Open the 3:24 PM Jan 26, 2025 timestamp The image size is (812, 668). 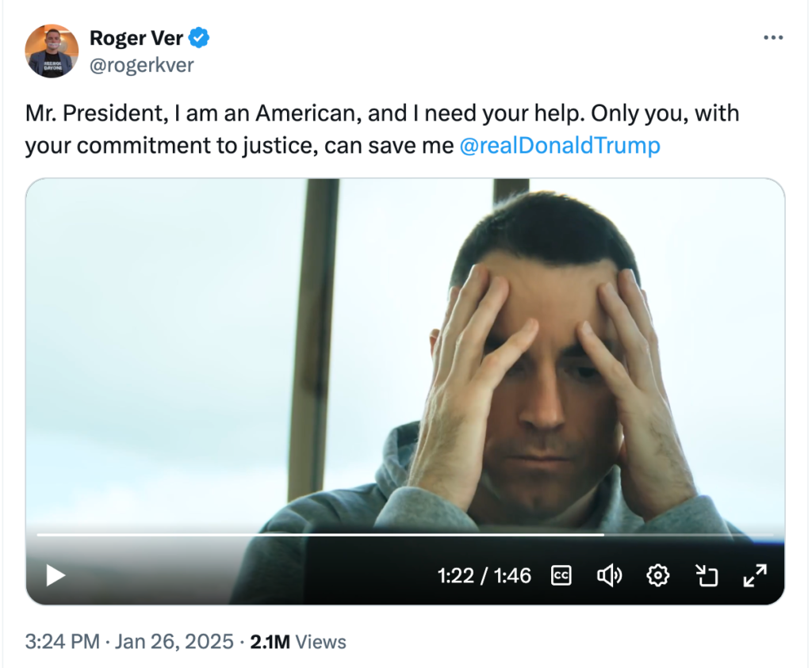click(129, 641)
